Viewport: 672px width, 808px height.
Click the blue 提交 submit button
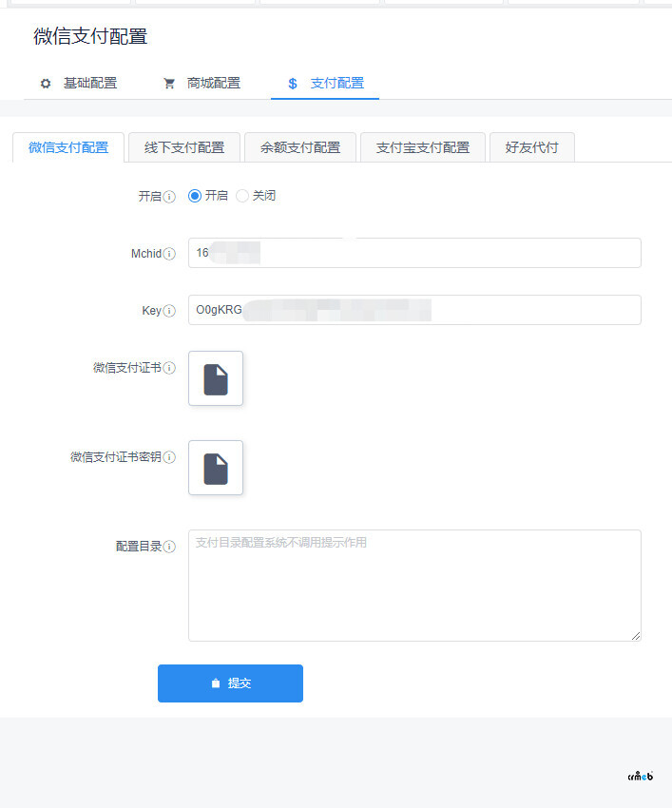pyautogui.click(x=230, y=683)
